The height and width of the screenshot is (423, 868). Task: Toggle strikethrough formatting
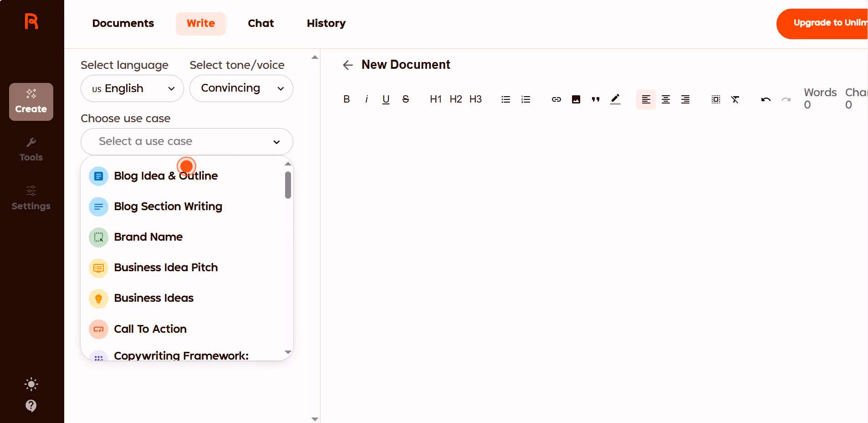coord(405,99)
